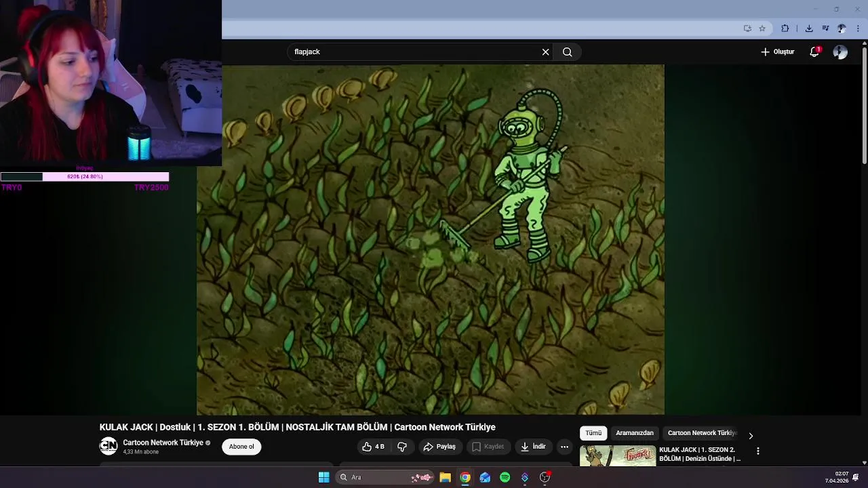Open the options menu for the Denizin Üstünde video
The image size is (868, 488).
757,451
